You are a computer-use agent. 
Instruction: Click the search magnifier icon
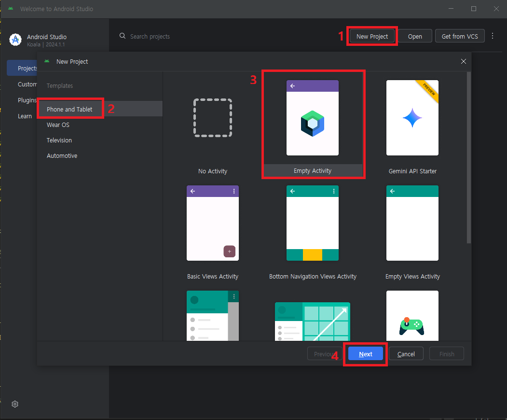coord(123,36)
